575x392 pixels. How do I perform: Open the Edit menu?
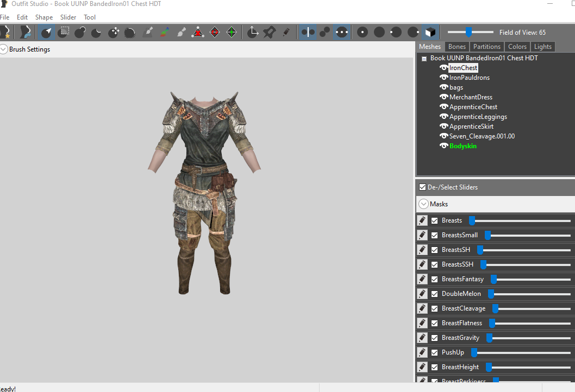22,17
